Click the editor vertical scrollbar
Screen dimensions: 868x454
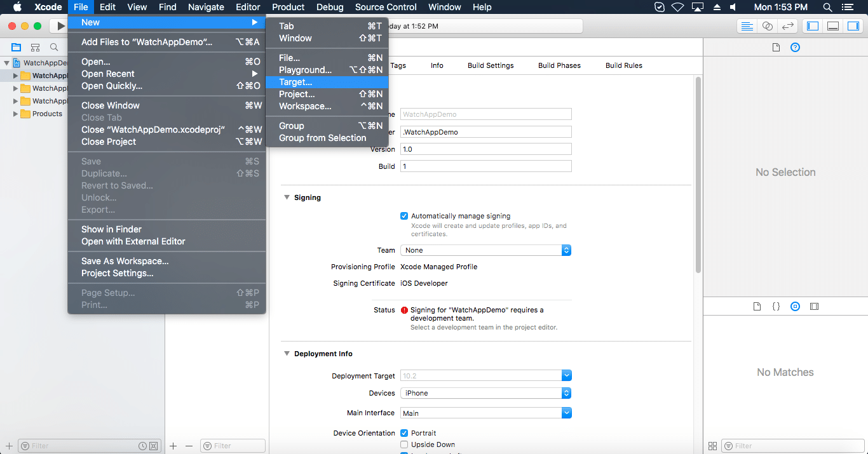click(698, 175)
